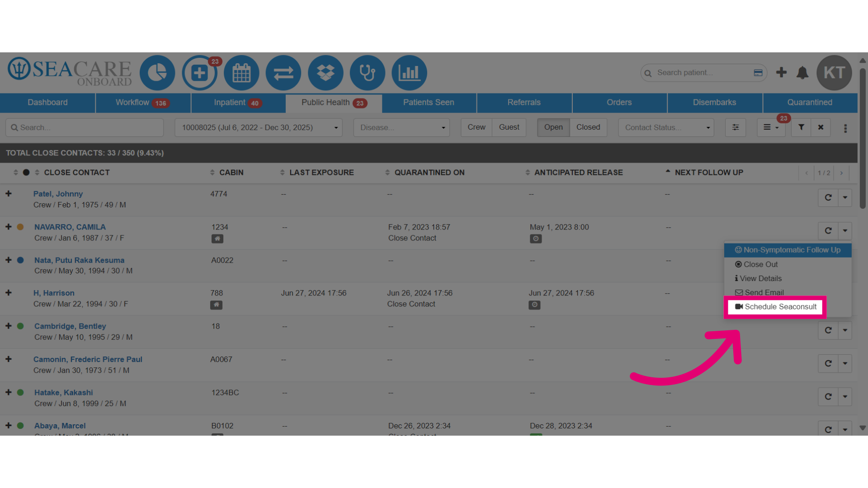Refresh Camonin, Frederic Pierre Paul row

click(x=828, y=363)
